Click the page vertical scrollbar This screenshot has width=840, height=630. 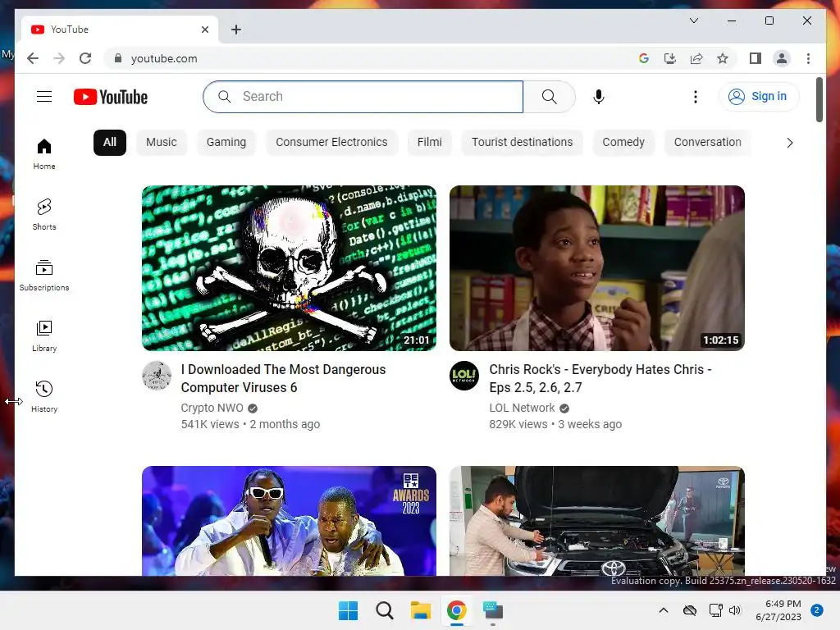click(819, 99)
